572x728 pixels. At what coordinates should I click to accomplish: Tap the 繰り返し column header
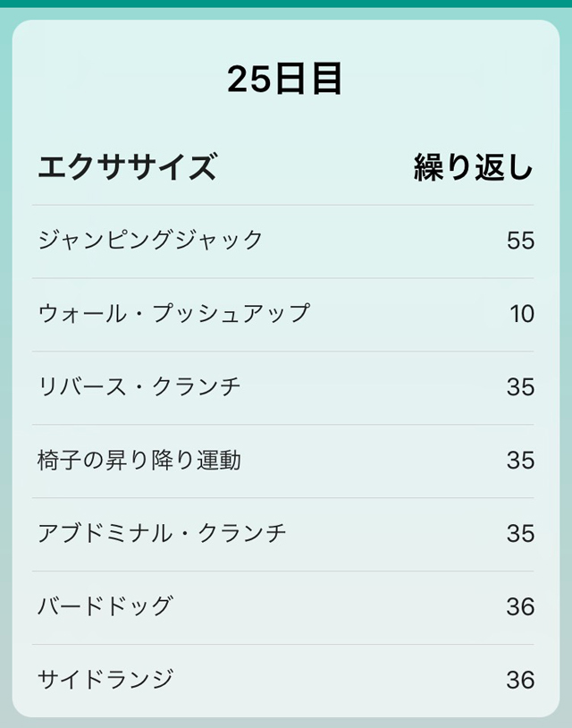(473, 167)
